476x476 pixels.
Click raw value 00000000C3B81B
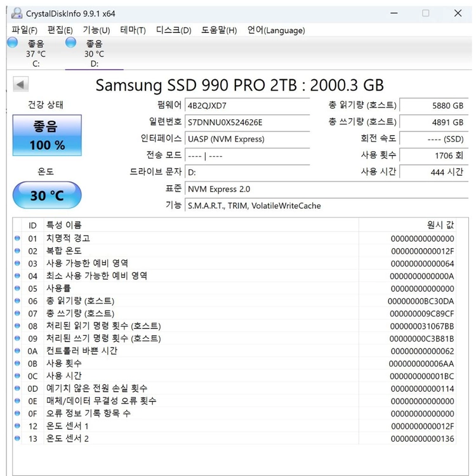pyautogui.click(x=421, y=338)
